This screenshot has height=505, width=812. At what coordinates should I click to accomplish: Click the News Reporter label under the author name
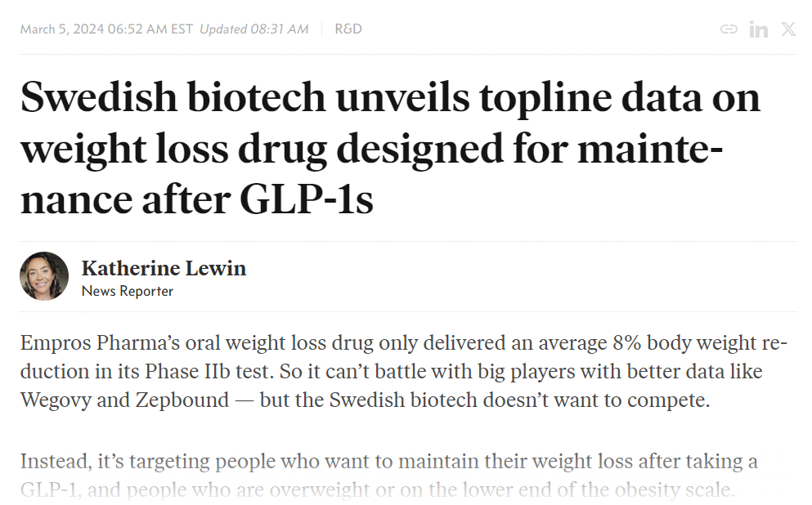(128, 291)
